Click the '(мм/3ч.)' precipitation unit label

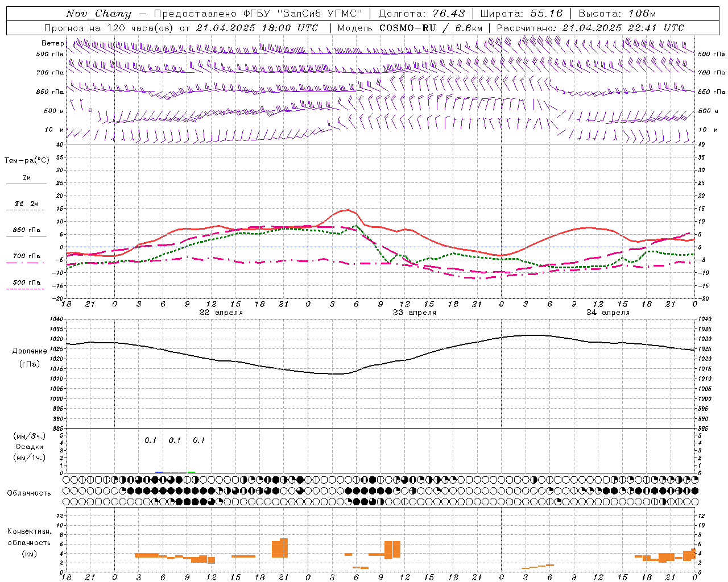[30, 436]
